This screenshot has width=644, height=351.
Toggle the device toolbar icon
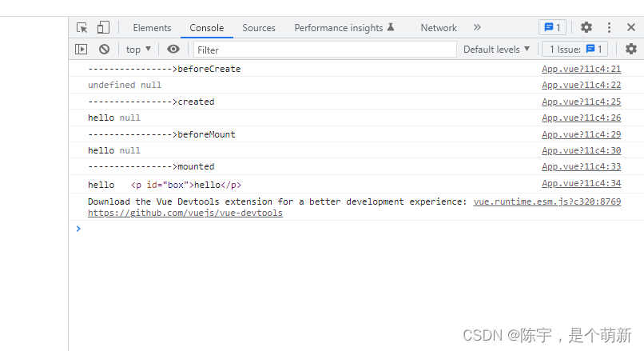click(104, 27)
